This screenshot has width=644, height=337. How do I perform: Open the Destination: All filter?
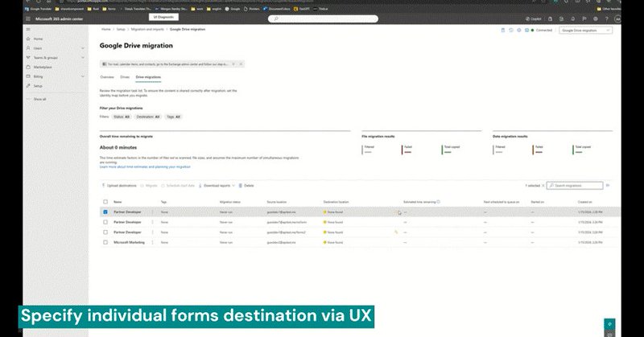[148, 117]
